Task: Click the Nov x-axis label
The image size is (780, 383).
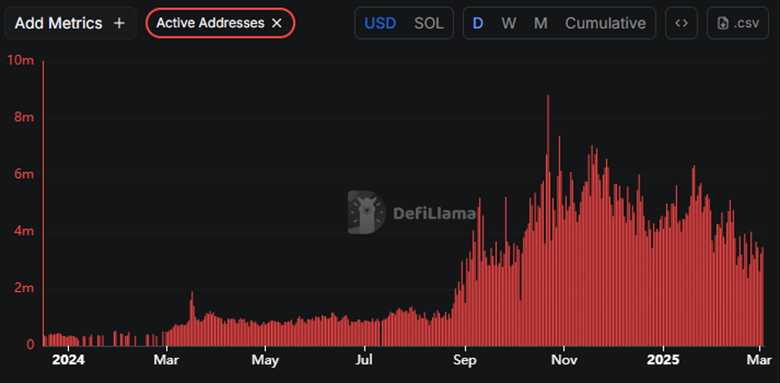Action: coord(563,360)
